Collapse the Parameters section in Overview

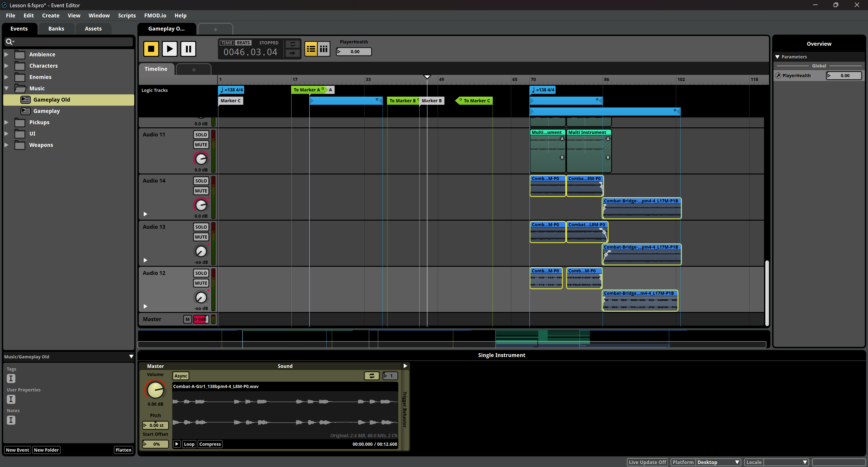pos(777,57)
